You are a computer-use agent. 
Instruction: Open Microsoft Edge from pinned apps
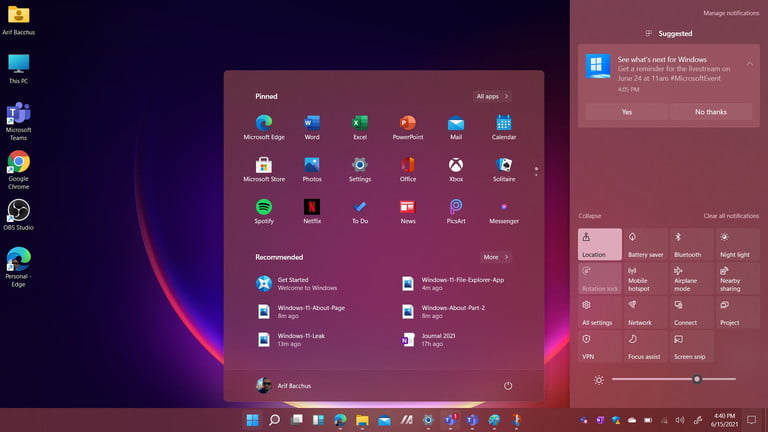tap(264, 124)
